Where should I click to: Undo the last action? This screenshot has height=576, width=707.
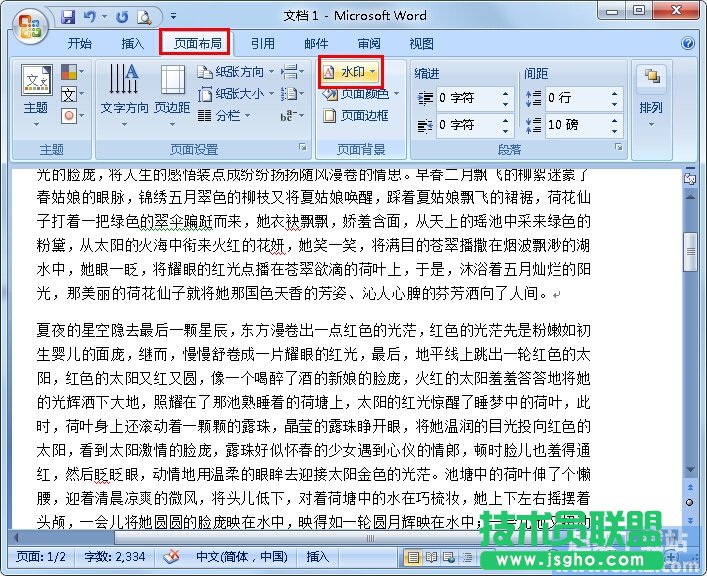[90, 17]
